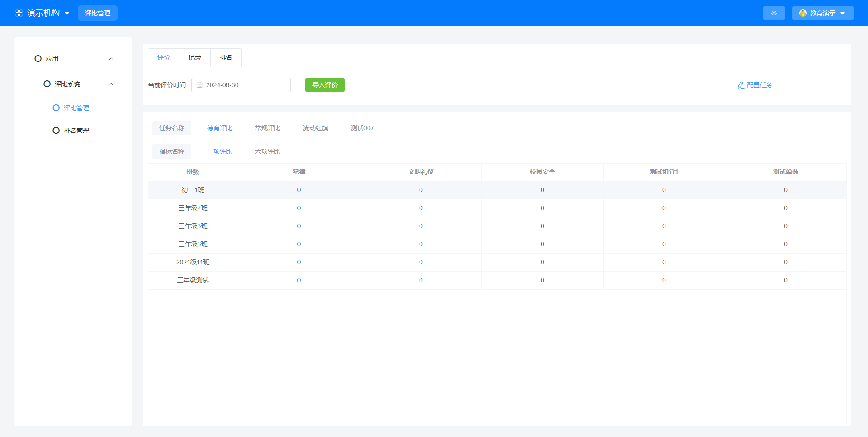Click the grid icon beside 演示机构
The image size is (868, 437).
click(x=19, y=13)
